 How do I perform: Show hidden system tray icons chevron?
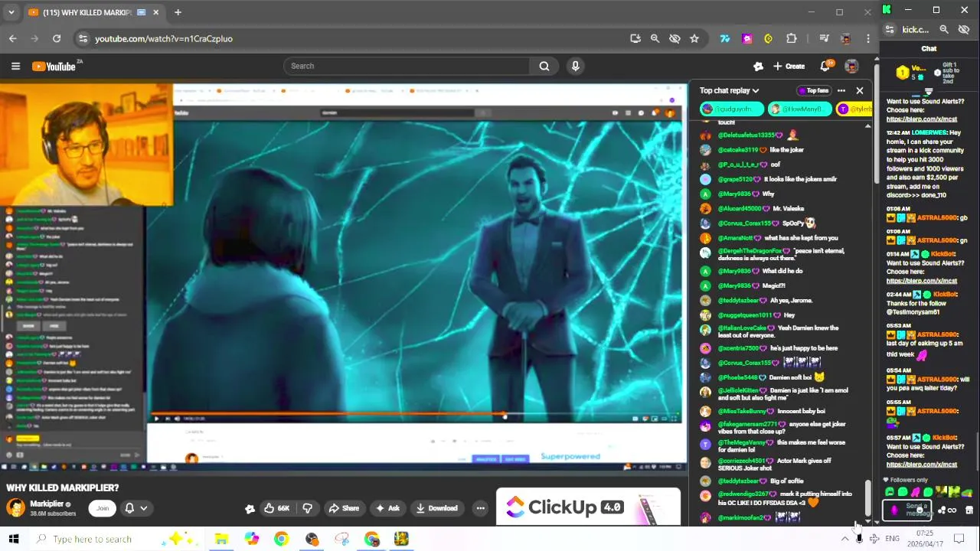coord(844,539)
